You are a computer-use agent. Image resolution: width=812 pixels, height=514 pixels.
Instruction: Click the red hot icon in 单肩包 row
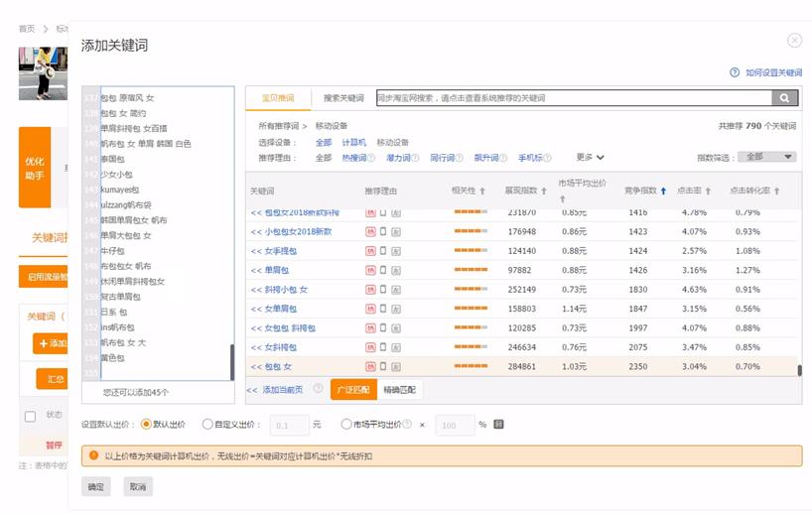(370, 270)
